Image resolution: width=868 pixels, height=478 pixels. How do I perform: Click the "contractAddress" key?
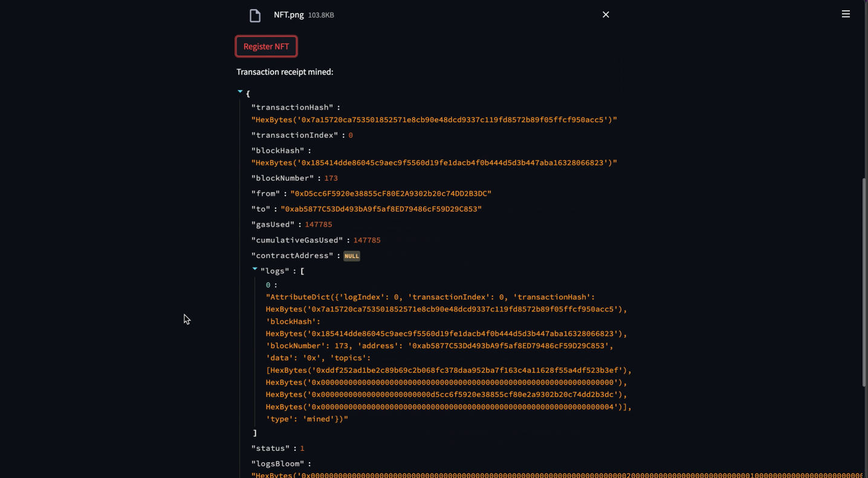pos(293,256)
